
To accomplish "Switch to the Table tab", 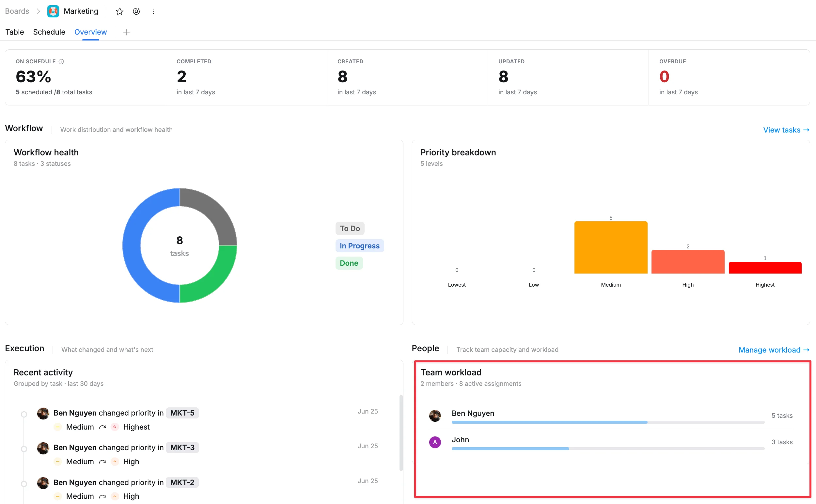I will click(15, 32).
